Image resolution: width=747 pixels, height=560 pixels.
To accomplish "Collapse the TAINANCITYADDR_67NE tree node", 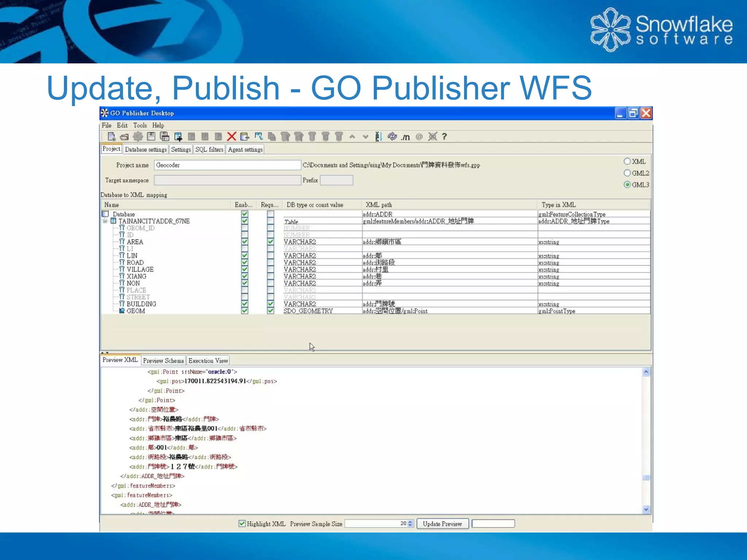I will click(105, 221).
